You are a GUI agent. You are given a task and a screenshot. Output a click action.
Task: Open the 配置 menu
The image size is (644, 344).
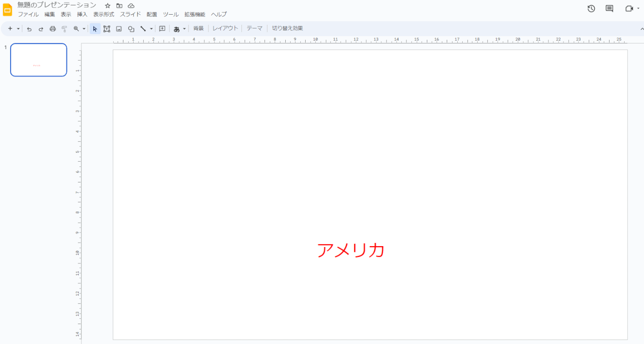[152, 15]
